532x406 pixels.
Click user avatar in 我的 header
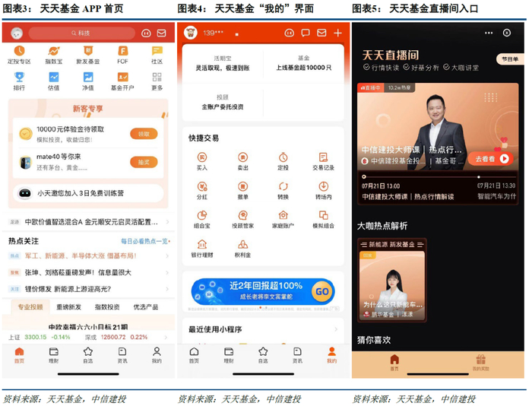[191, 33]
